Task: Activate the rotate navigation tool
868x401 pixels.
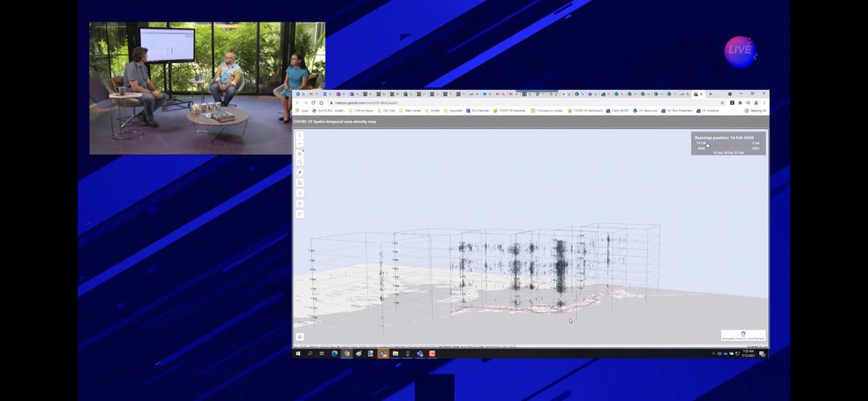Action: coord(299,162)
